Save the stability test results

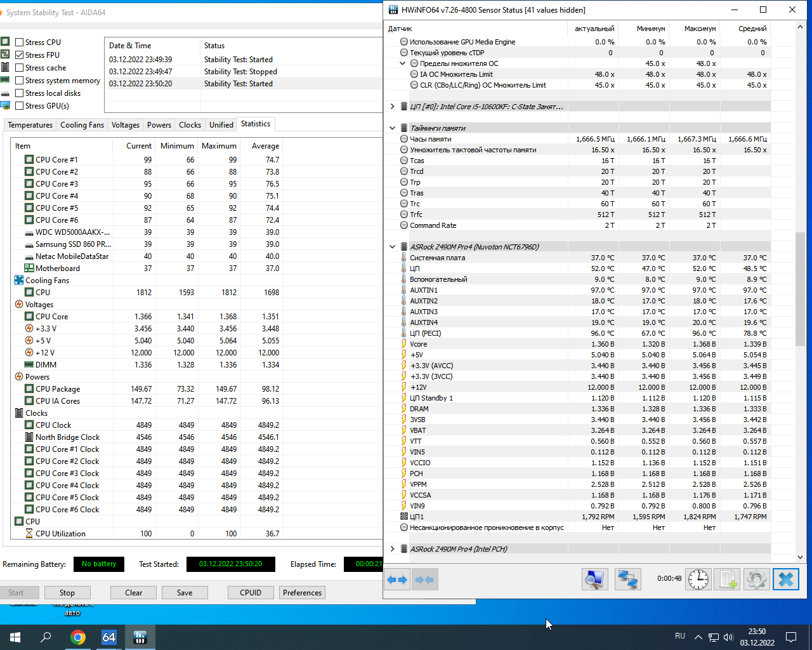pos(185,593)
